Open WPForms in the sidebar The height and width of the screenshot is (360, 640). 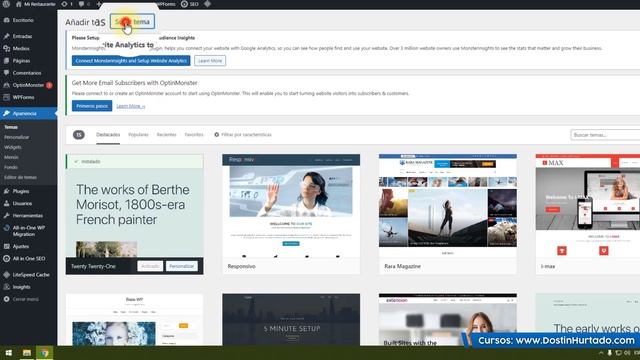click(23, 97)
